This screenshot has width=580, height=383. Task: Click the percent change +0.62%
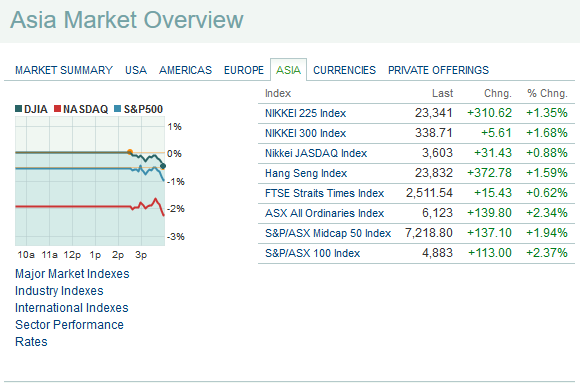coord(547,193)
